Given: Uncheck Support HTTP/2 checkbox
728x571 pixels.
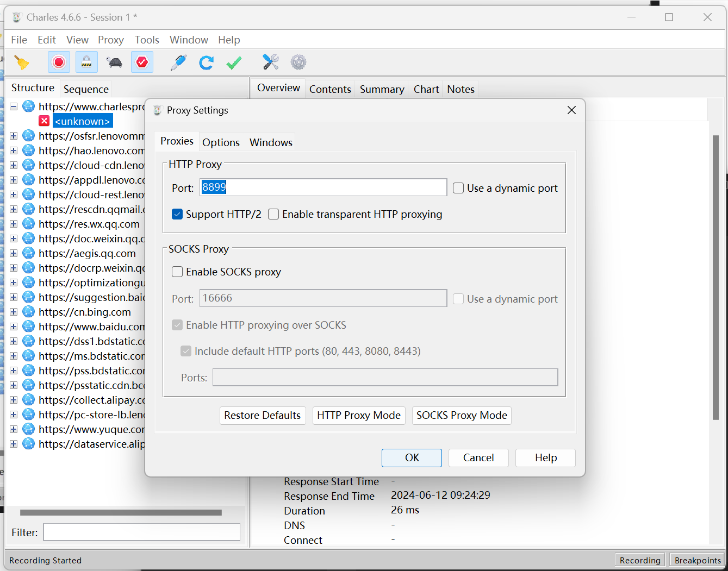Looking at the screenshot, I should click(x=177, y=214).
